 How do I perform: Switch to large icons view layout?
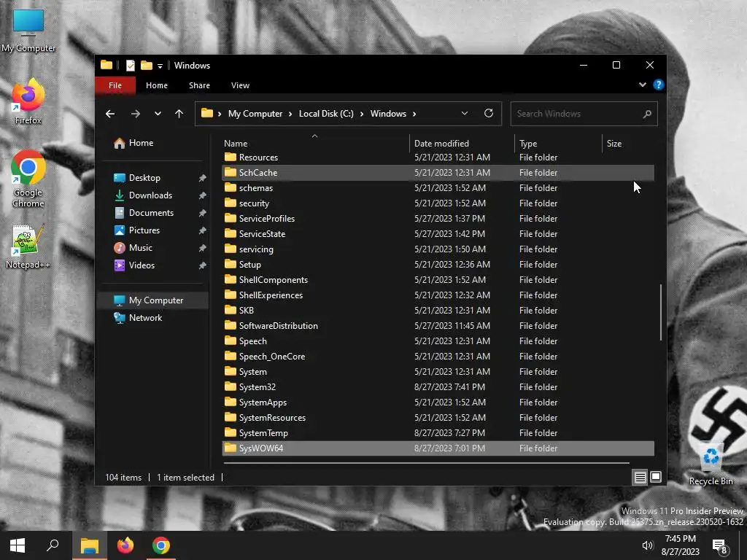(x=656, y=477)
